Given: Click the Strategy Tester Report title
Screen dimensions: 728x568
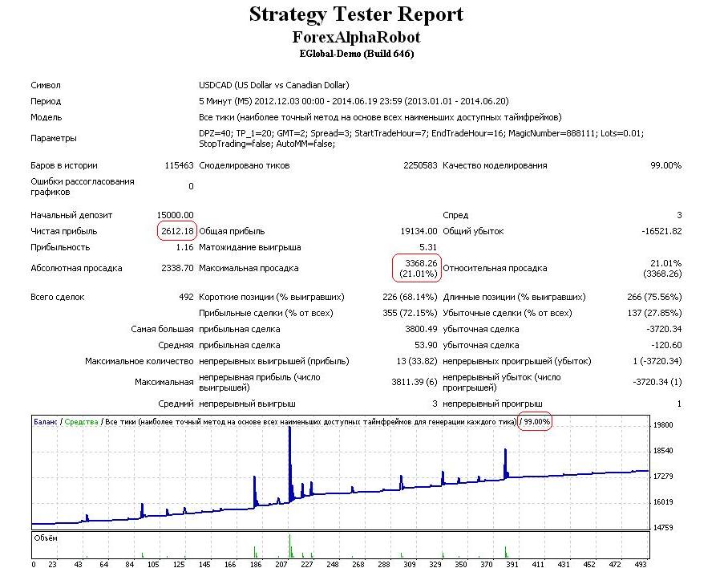Looking at the screenshot, I should (356, 14).
